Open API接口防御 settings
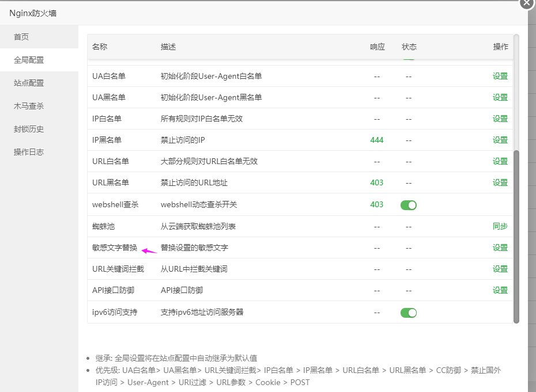This screenshot has width=536, height=392. [500, 290]
